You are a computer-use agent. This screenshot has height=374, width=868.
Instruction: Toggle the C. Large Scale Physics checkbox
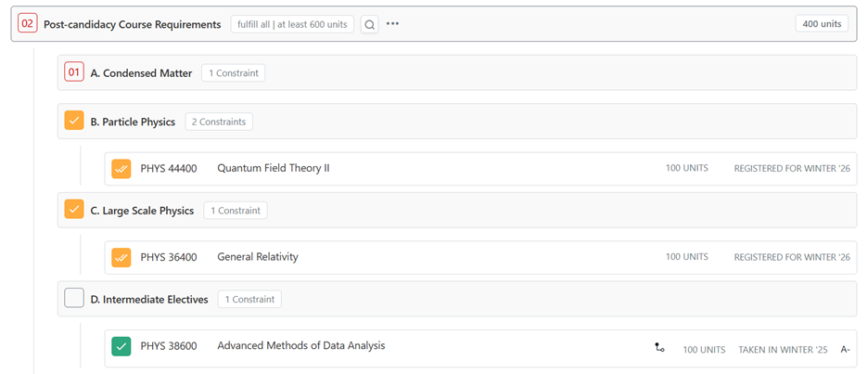pos(74,211)
